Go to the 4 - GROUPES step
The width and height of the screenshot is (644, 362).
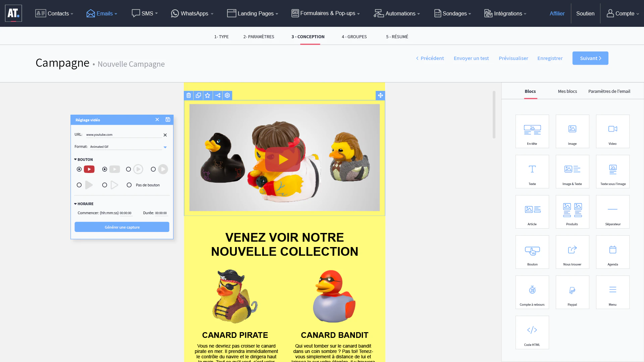pyautogui.click(x=354, y=37)
